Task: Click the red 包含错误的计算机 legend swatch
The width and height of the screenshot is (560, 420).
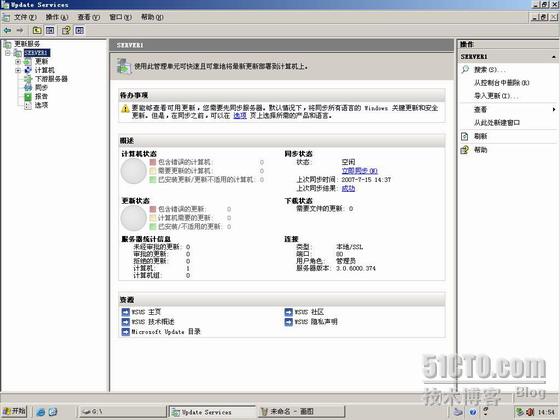Action: point(153,162)
